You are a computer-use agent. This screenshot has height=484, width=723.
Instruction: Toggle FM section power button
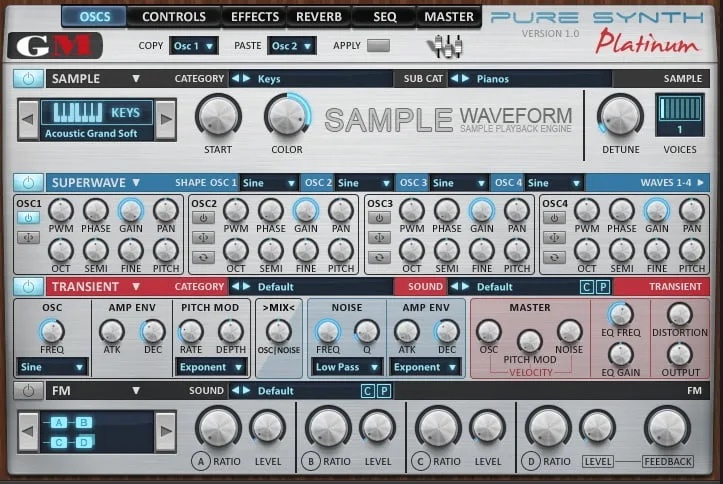[x=28, y=391]
